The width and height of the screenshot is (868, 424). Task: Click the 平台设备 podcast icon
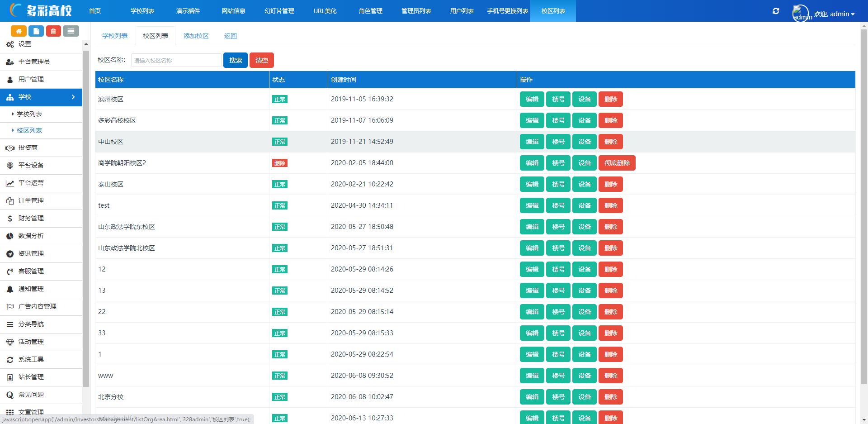click(10, 166)
